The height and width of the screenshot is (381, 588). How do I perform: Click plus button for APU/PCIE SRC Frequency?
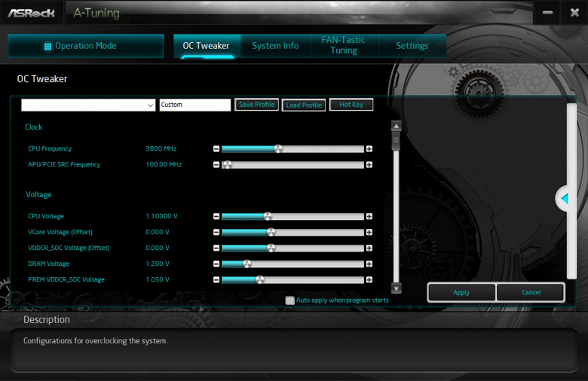(369, 165)
